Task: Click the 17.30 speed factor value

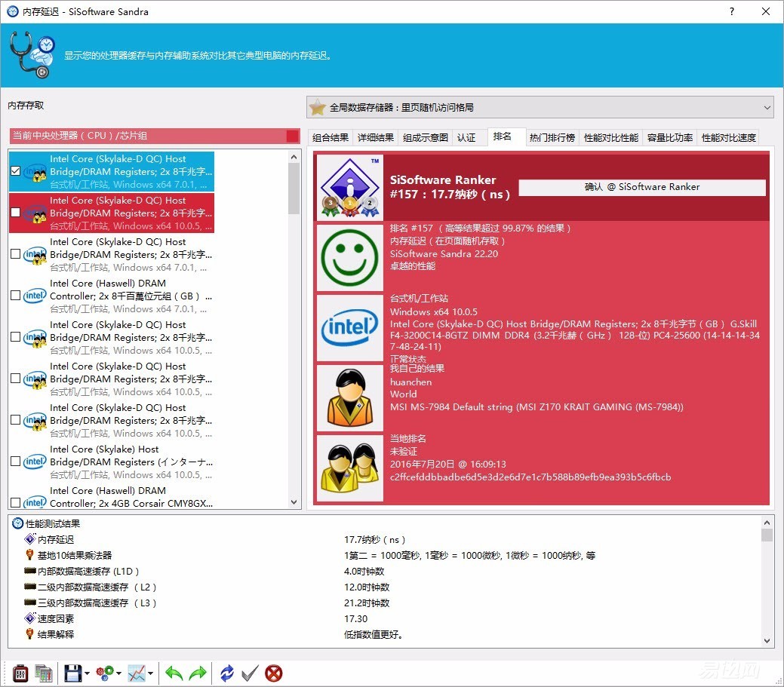Action: click(x=356, y=618)
